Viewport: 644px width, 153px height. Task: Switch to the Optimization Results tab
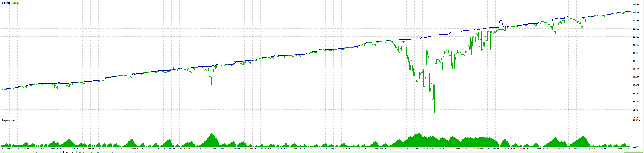(92, 152)
